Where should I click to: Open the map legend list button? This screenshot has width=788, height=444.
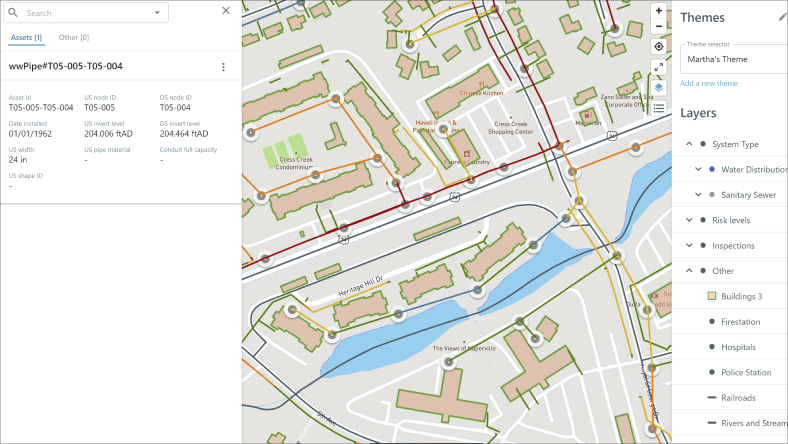[x=659, y=108]
